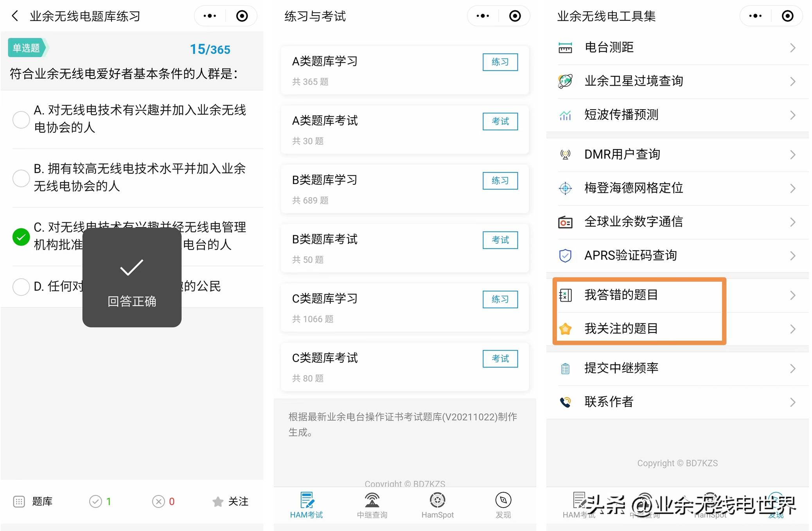Open the 电台测距 ruler tool icon

click(x=565, y=47)
